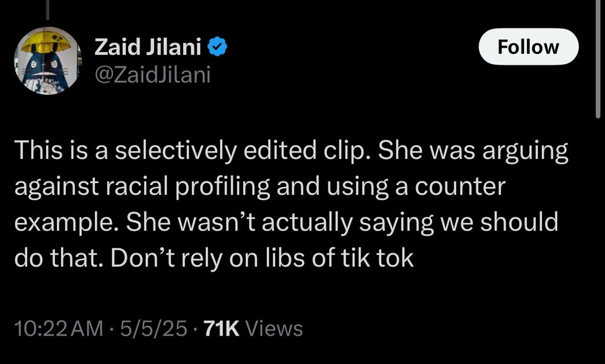Viewport: 605px width, 364px height.
Task: Click the timestamp 10:22 AM
Action: point(57,330)
